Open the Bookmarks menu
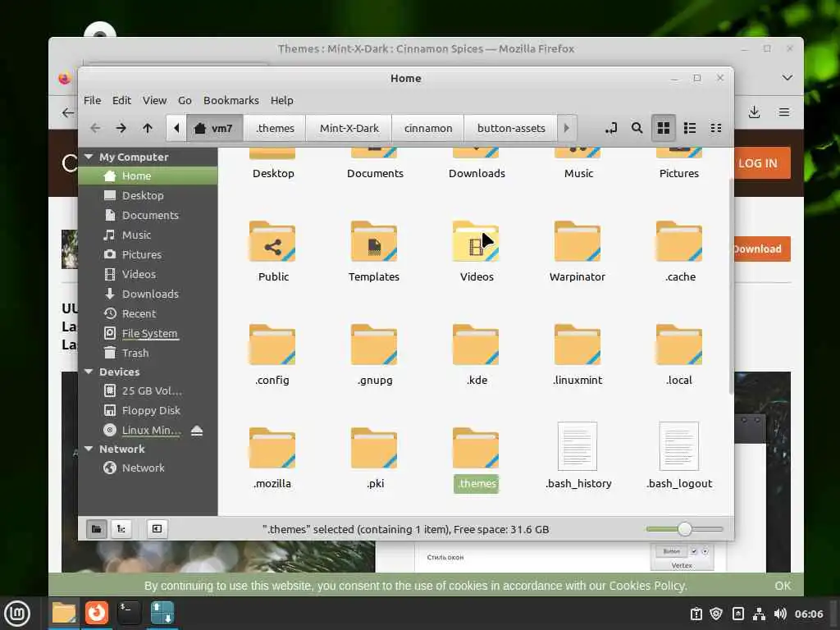Viewport: 840px width, 630px height. pos(231,100)
